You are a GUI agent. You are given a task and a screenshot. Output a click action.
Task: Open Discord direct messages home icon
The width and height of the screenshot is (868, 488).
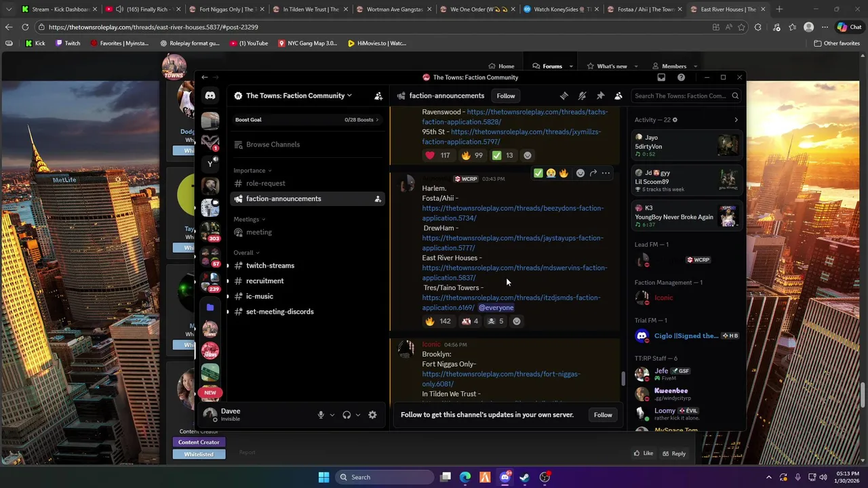point(210,96)
